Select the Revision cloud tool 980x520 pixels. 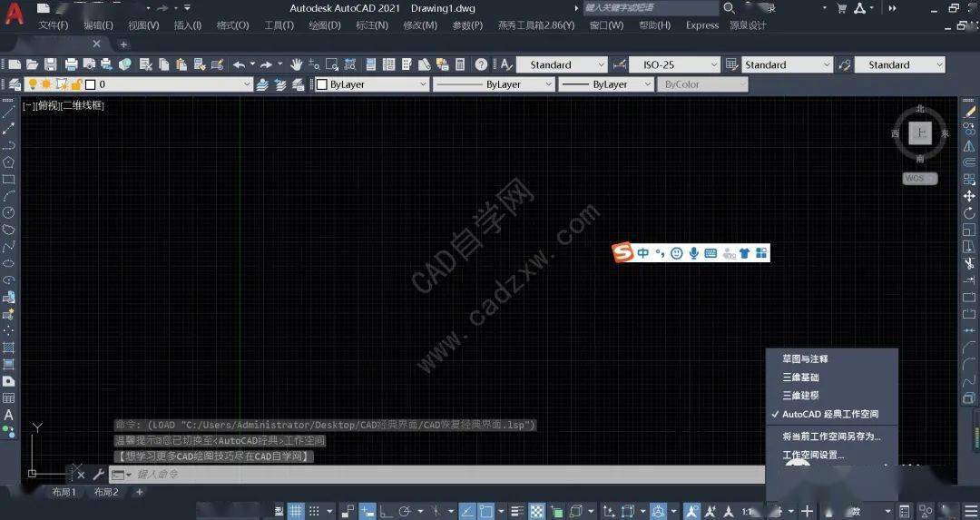(9, 230)
